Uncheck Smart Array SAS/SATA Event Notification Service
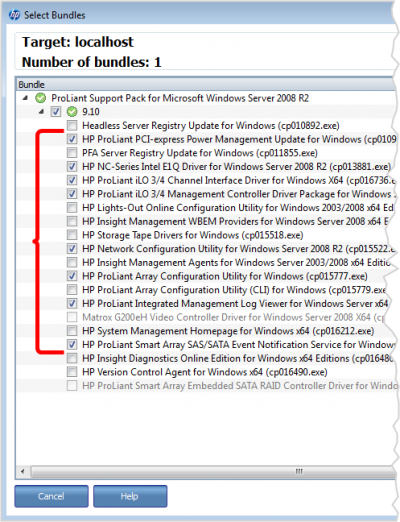This screenshot has width=400, height=522. click(x=72, y=344)
